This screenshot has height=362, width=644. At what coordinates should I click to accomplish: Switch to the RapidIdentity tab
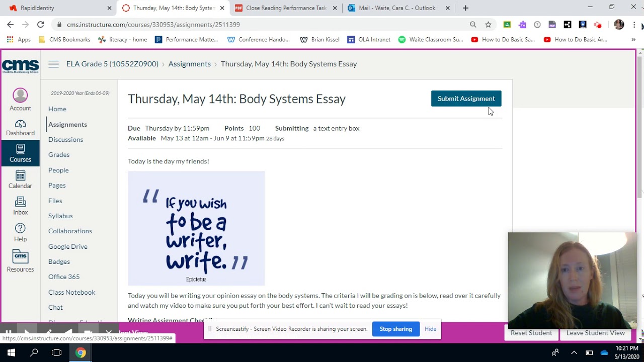(59, 8)
